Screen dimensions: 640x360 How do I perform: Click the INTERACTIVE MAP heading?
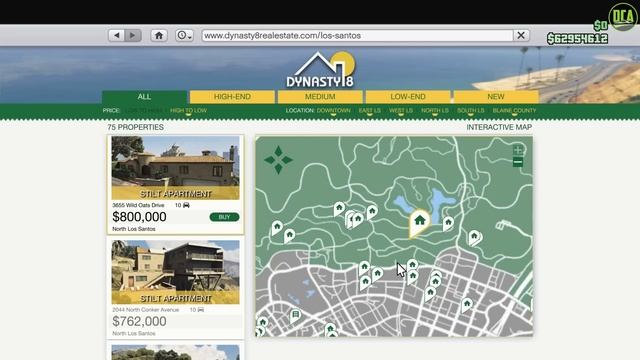click(x=499, y=127)
